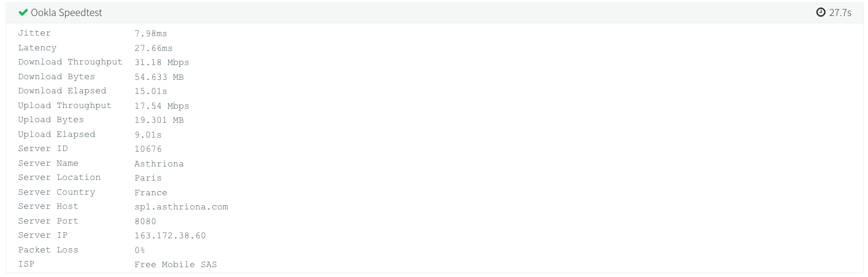Click the Upload Throughput 17.54 Mbps value

162,106
